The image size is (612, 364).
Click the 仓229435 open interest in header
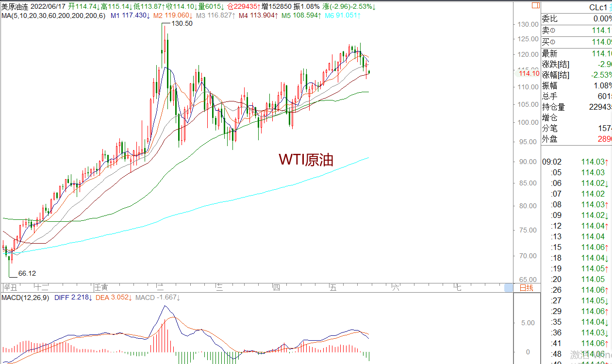pyautogui.click(x=243, y=7)
